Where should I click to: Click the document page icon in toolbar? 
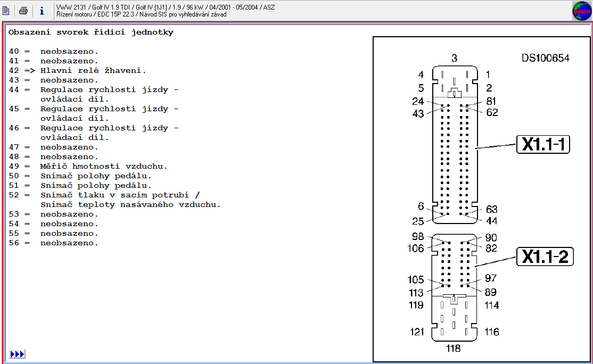click(x=6, y=11)
